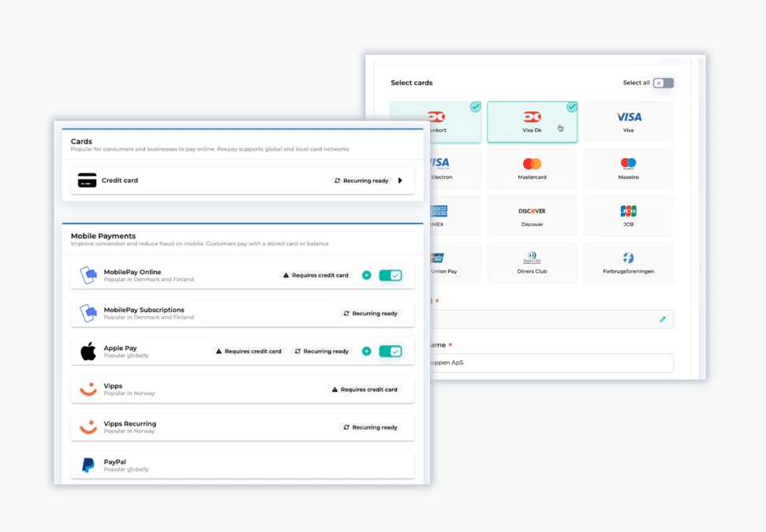
Task: Click Requires credit card text on Vipps
Action: point(369,389)
